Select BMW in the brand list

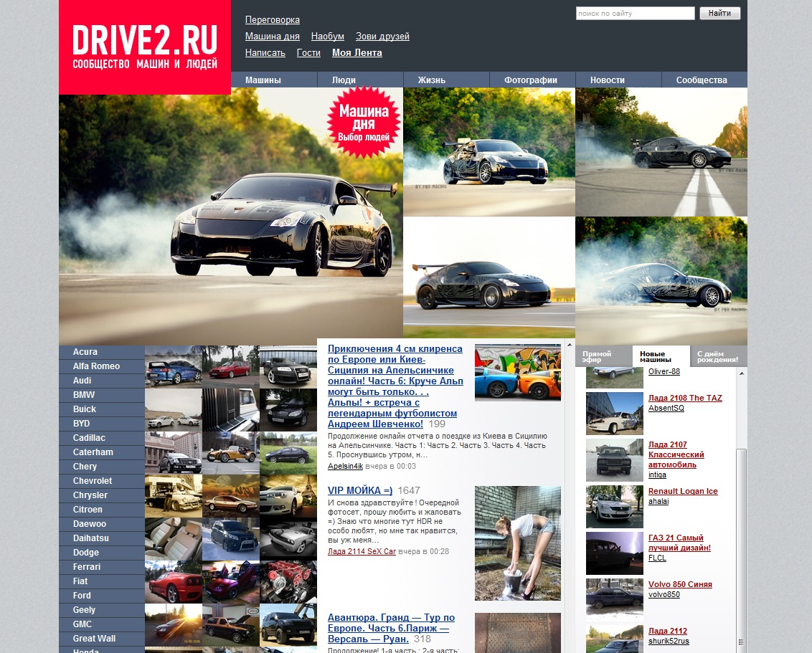point(102,395)
